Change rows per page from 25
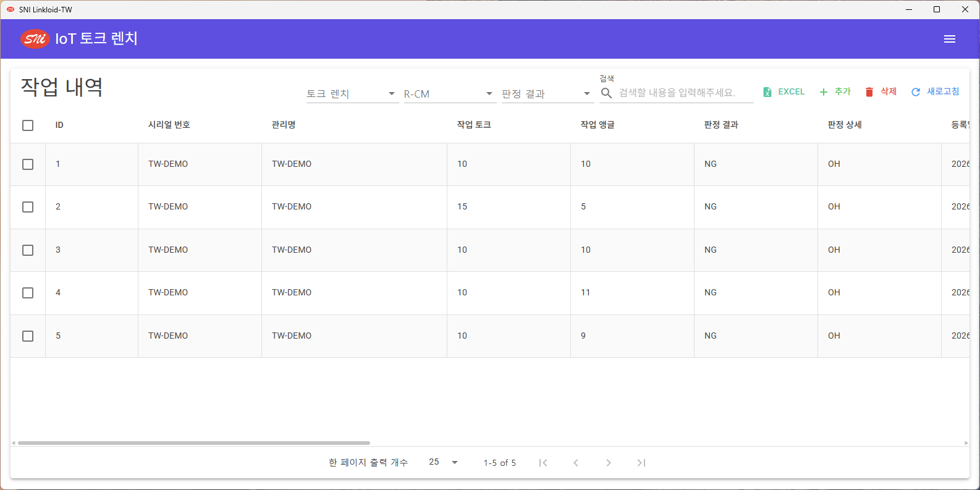Viewport: 980px width, 490px height. 444,462
